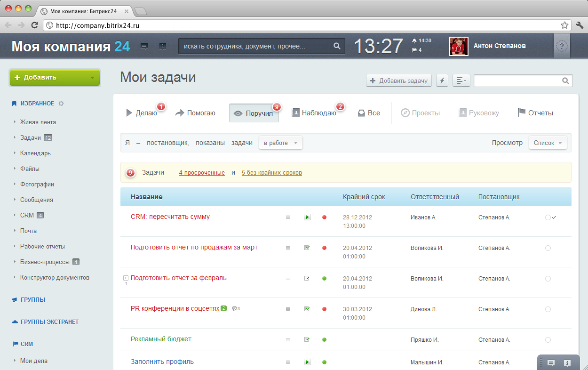588x370 pixels.
Task: Select the circle for Рекламный бюджет
Action: pyautogui.click(x=548, y=340)
